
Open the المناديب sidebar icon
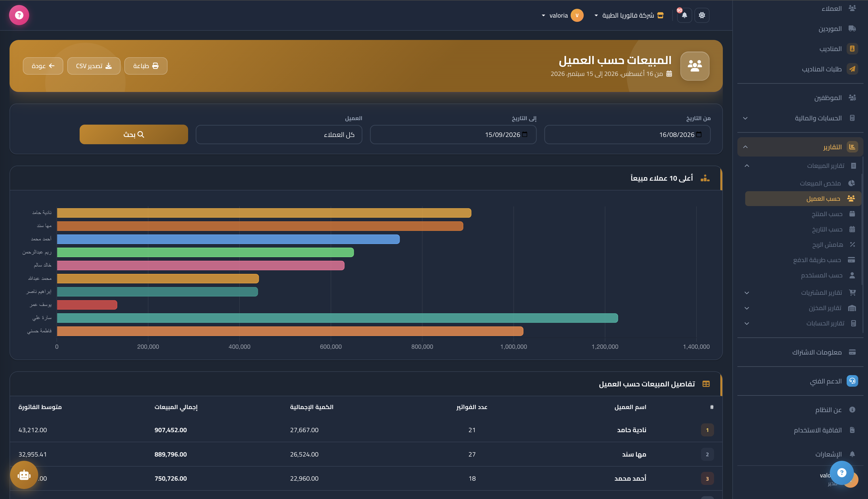(852, 49)
